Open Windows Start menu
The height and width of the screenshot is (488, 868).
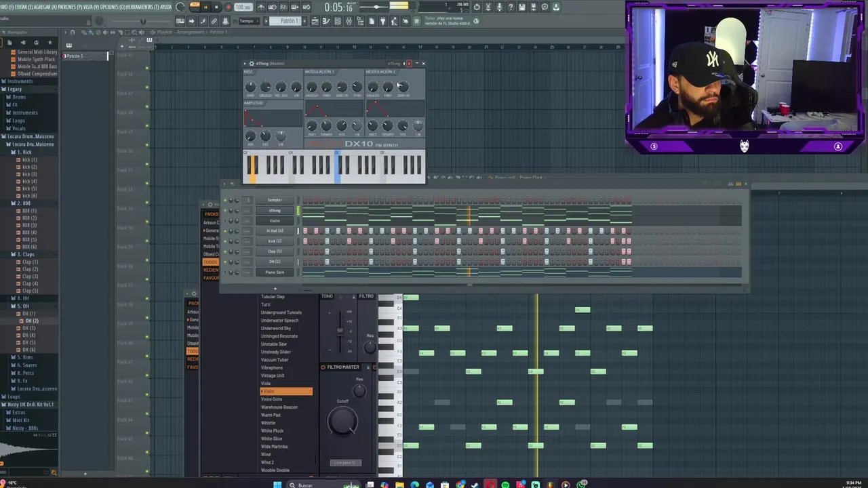(x=277, y=485)
